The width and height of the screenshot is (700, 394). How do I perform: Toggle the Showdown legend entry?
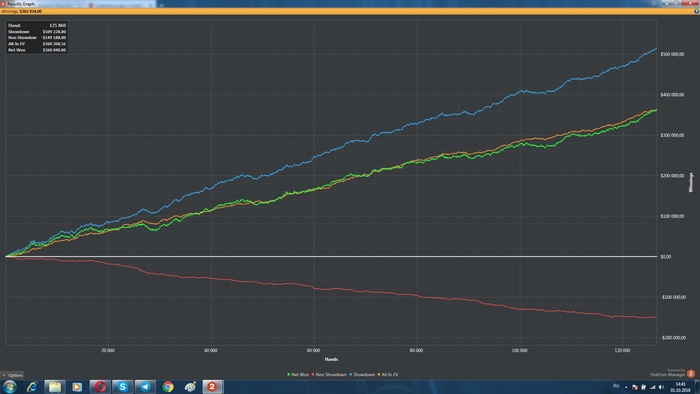coord(362,375)
